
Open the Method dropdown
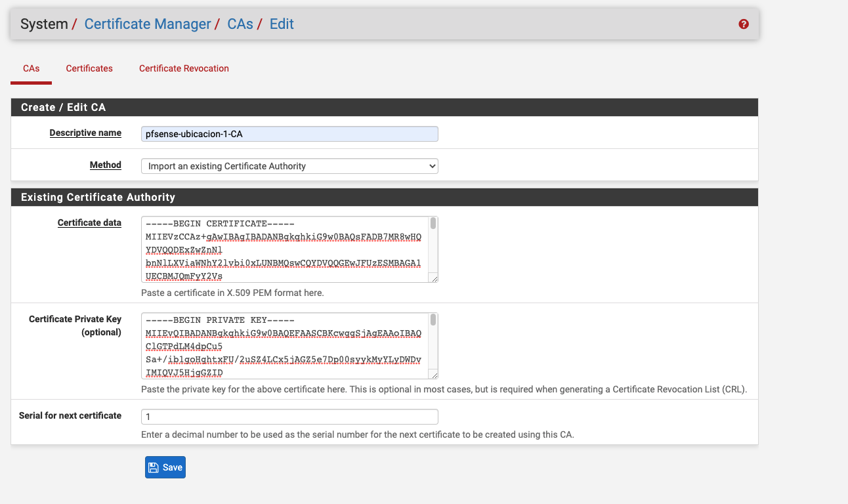(x=289, y=166)
